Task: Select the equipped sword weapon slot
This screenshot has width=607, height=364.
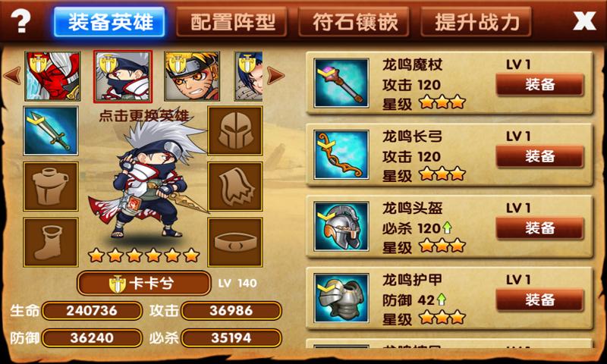Action: 51,130
